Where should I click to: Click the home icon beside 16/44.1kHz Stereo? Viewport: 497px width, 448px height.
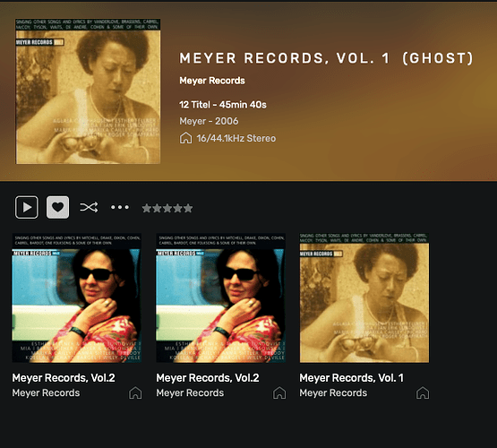pyautogui.click(x=185, y=138)
